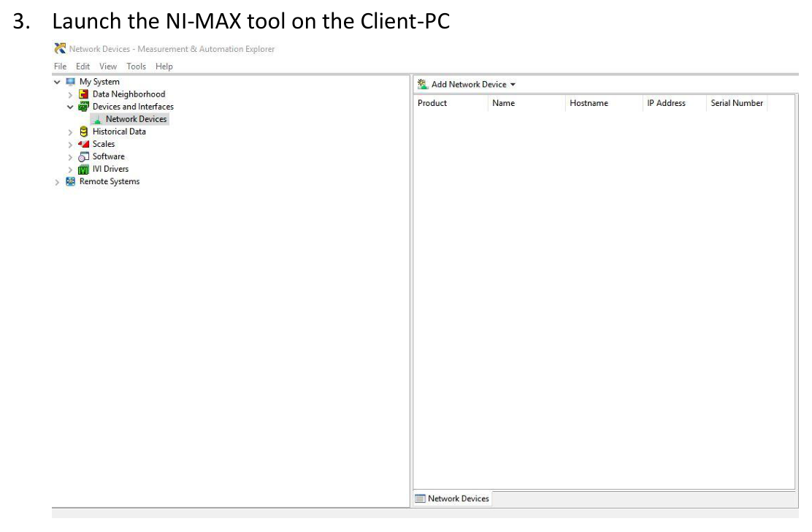The width and height of the screenshot is (812, 532).
Task: Select Devices and Interfaces in the tree
Action: 133,107
